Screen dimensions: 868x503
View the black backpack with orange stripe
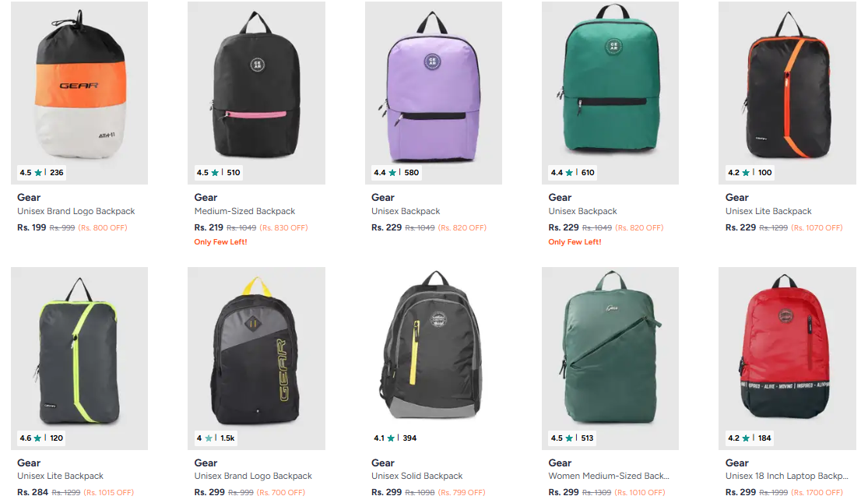click(787, 93)
